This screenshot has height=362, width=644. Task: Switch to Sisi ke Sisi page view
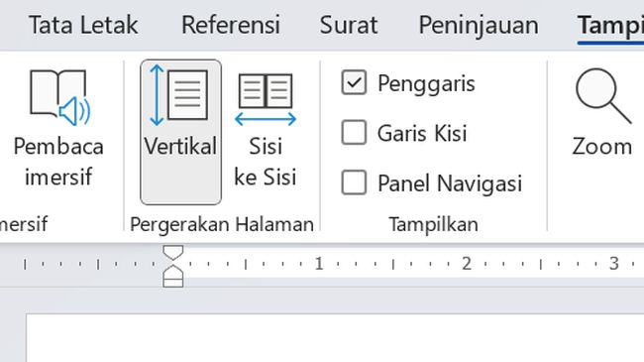[x=266, y=99]
